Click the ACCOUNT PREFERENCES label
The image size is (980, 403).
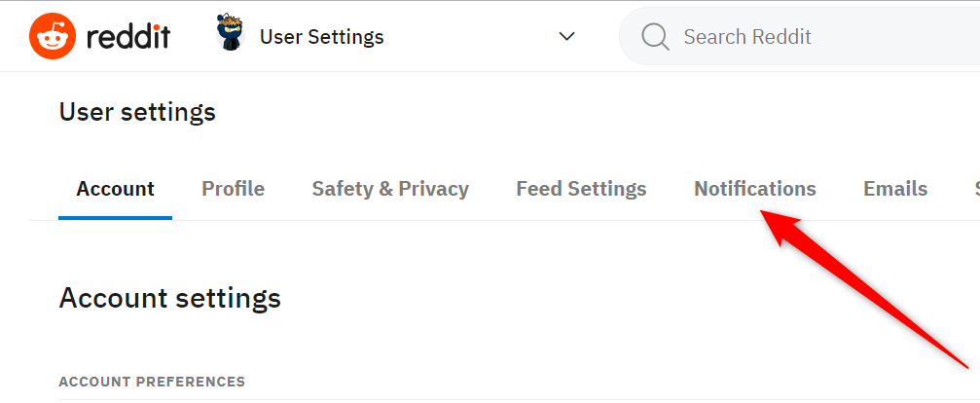point(152,382)
